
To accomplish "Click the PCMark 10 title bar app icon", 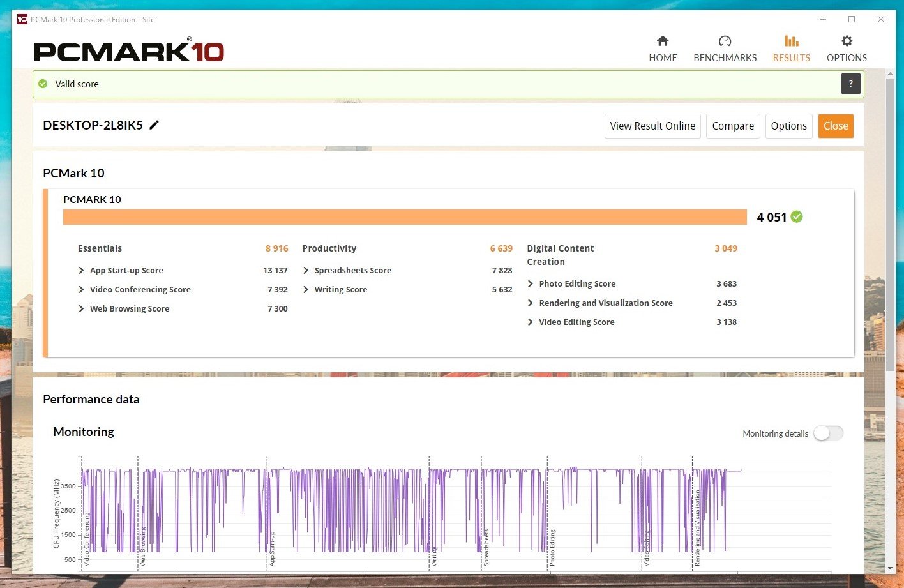I will (22, 19).
